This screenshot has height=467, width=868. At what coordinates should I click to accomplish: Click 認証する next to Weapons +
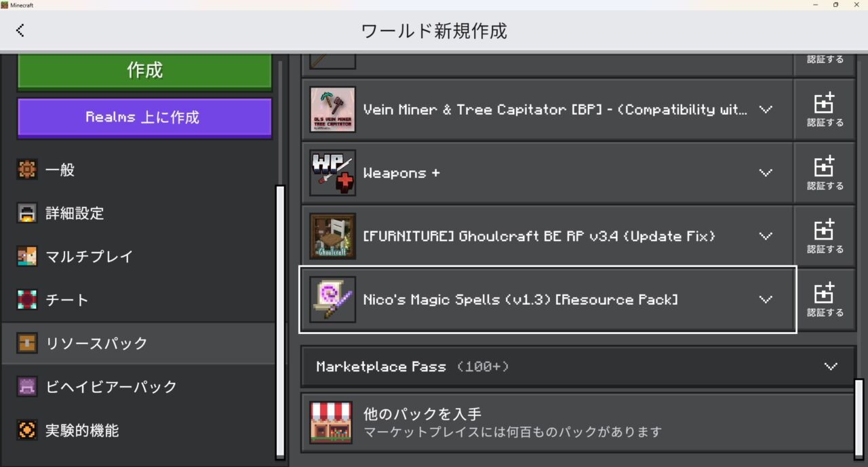pyautogui.click(x=825, y=172)
